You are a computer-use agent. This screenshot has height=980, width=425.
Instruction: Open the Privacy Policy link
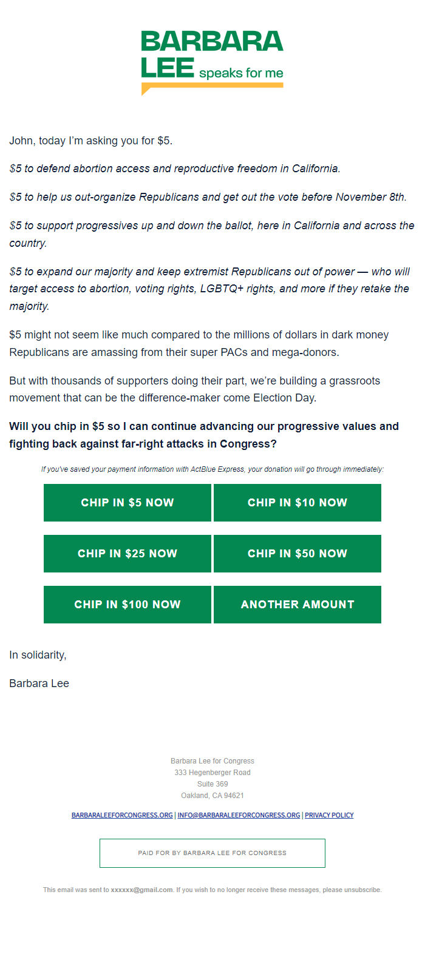(x=329, y=815)
